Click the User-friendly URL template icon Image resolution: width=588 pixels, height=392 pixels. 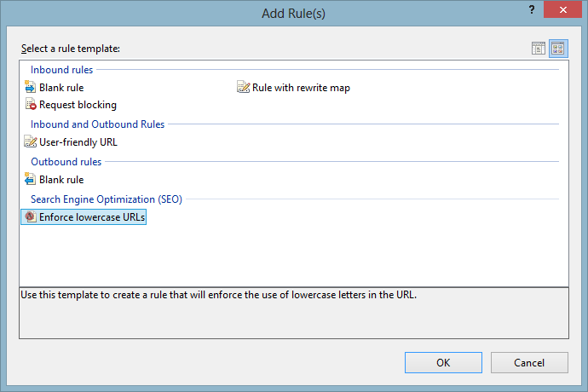pos(31,142)
